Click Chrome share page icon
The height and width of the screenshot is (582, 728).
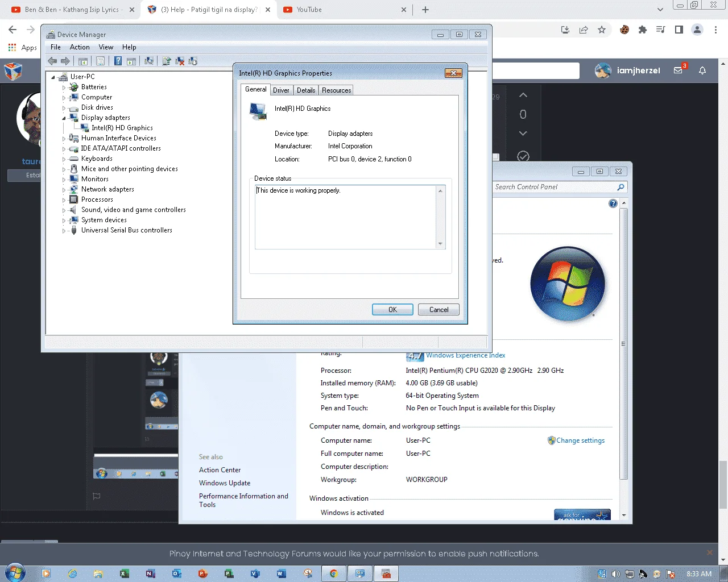click(584, 30)
